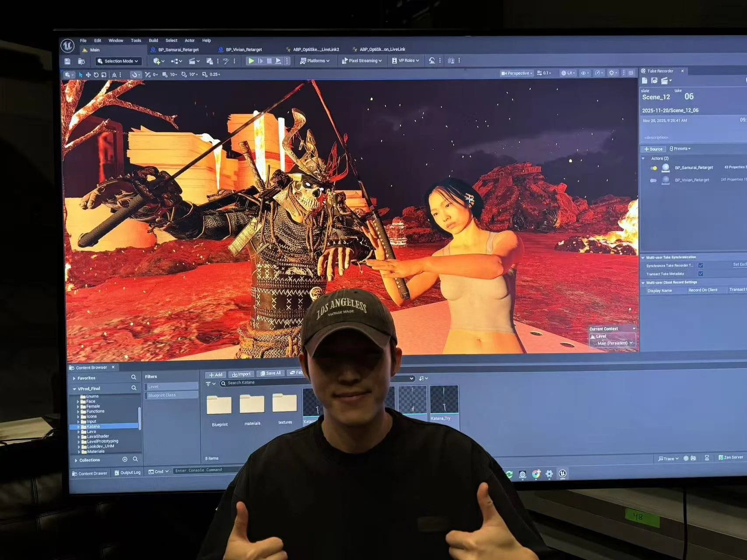Screen dimensions: 747x560
Task: Open the scale snap 0.25 dropdown
Action: [215, 75]
